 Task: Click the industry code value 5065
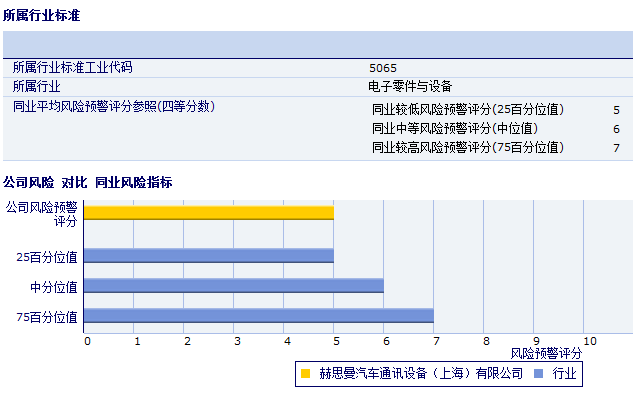(x=383, y=68)
